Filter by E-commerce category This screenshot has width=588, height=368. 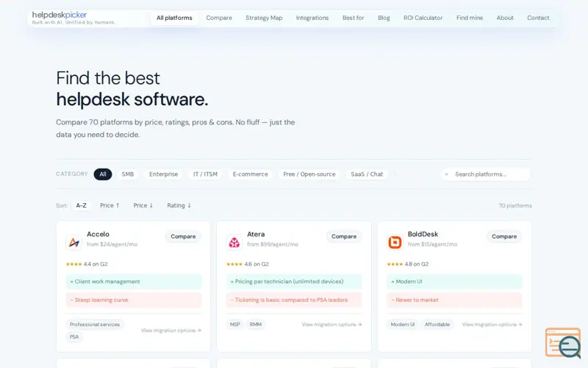pyautogui.click(x=250, y=174)
